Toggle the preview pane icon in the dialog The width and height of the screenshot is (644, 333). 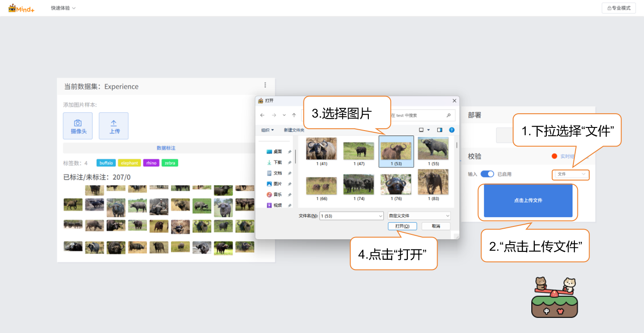[x=440, y=130]
